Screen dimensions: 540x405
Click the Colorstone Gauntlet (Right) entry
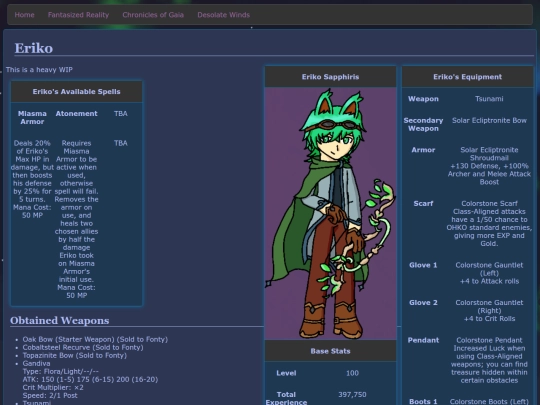tap(489, 310)
